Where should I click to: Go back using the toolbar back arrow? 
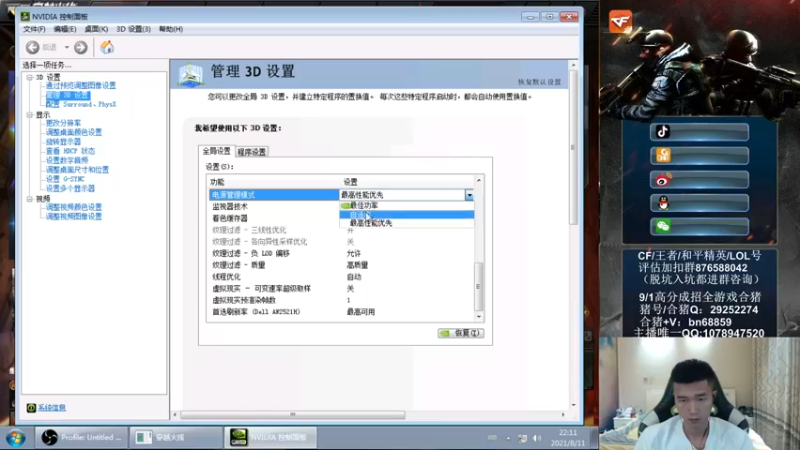(x=33, y=47)
